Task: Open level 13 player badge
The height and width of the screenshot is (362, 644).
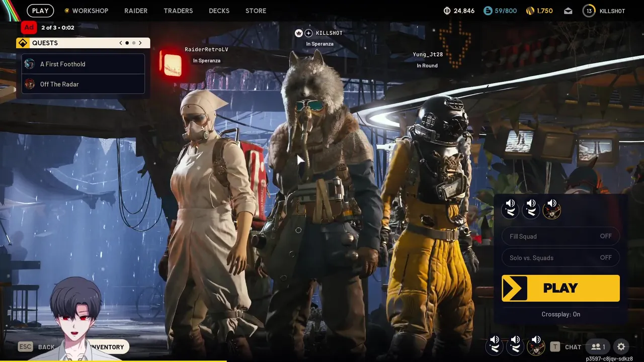Action: tap(589, 11)
